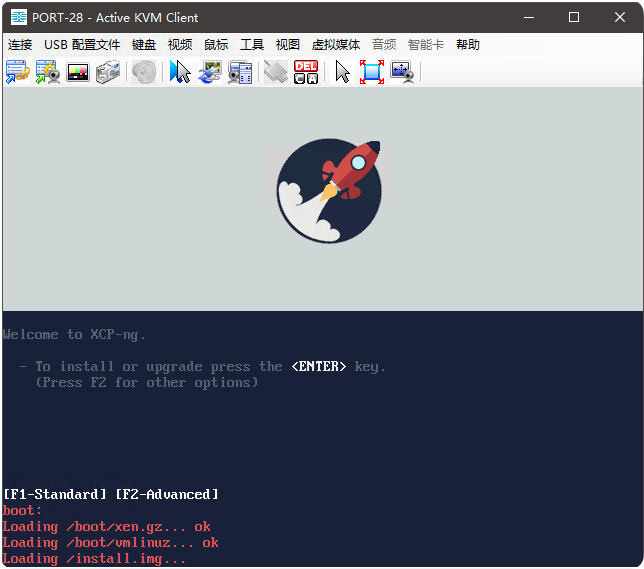Click the "Loading /boot/xen.gz... ok" line
Screen dimensions: 644x569
107,527
